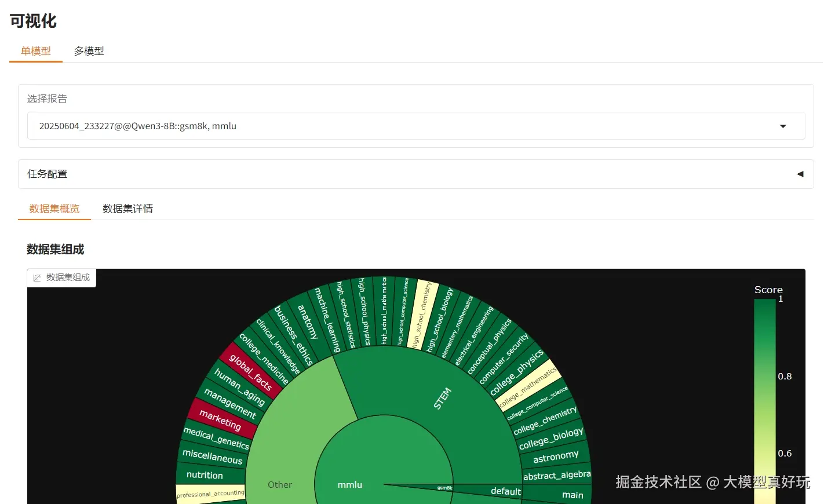
Task: Click the management segment
Action: [x=229, y=404]
